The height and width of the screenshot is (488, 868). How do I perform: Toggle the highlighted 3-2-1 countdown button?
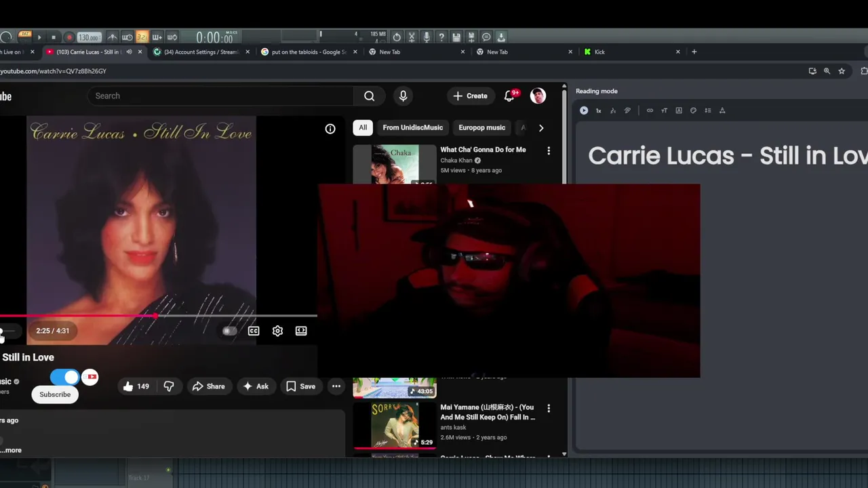point(142,37)
